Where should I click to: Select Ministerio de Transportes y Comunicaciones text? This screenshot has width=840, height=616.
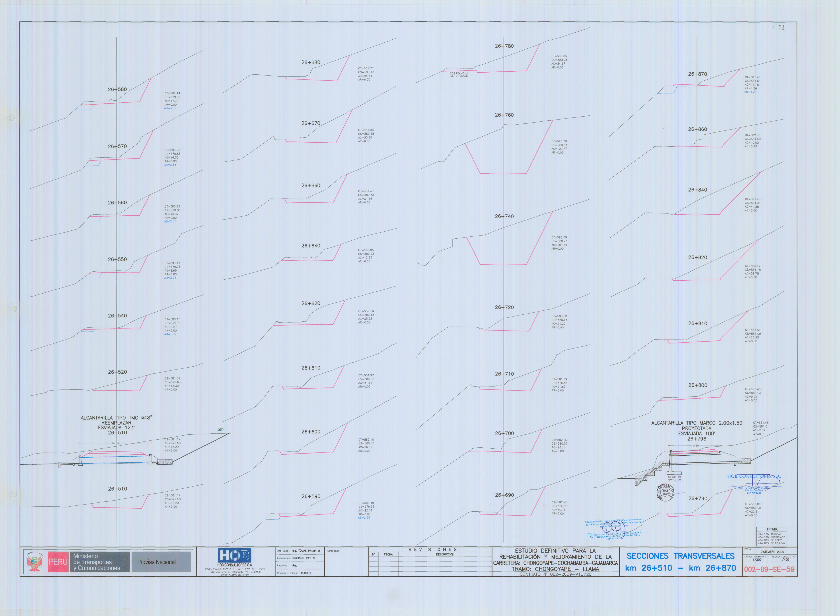point(97,562)
